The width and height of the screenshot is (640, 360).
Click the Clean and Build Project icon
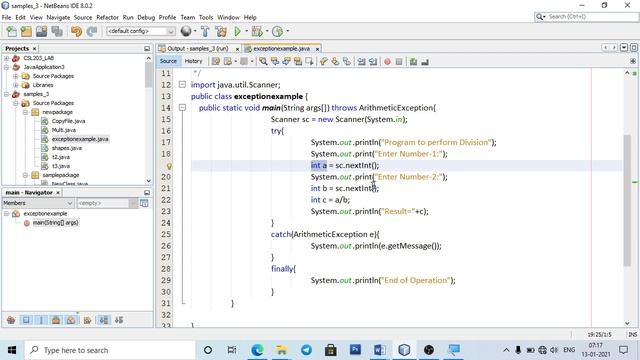pyautogui.click(x=221, y=31)
